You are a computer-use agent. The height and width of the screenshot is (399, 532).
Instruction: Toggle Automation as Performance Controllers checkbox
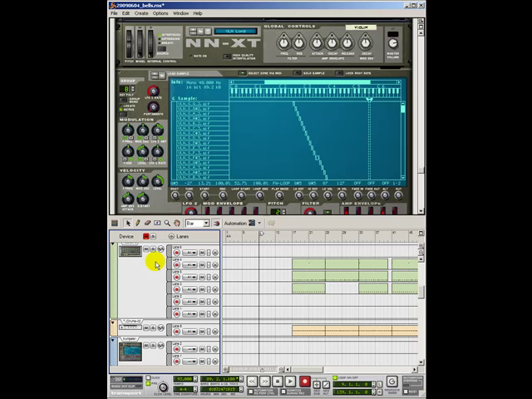(x=251, y=392)
